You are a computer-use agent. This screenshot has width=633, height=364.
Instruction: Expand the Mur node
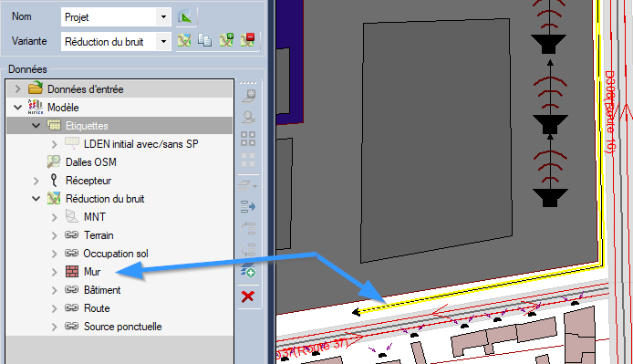point(54,272)
